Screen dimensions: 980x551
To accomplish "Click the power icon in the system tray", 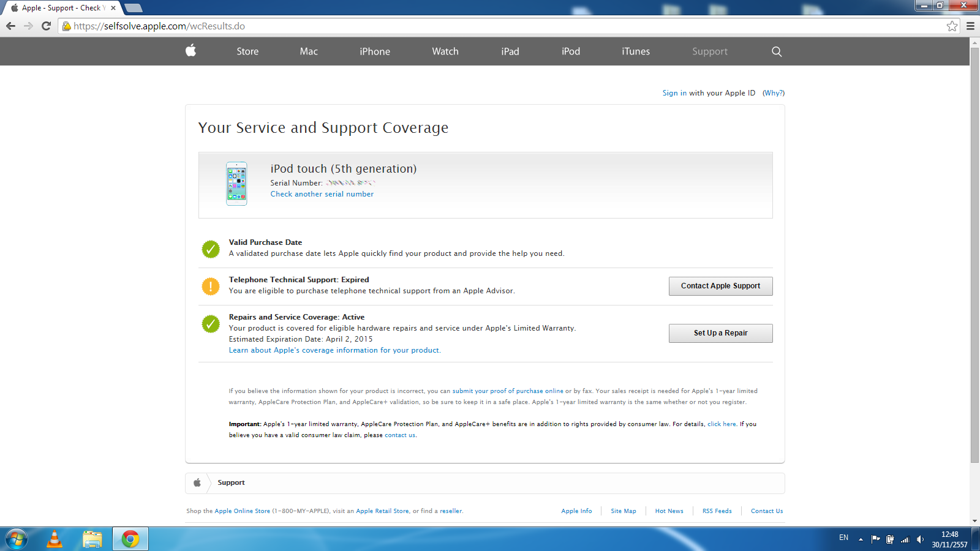I will point(890,539).
